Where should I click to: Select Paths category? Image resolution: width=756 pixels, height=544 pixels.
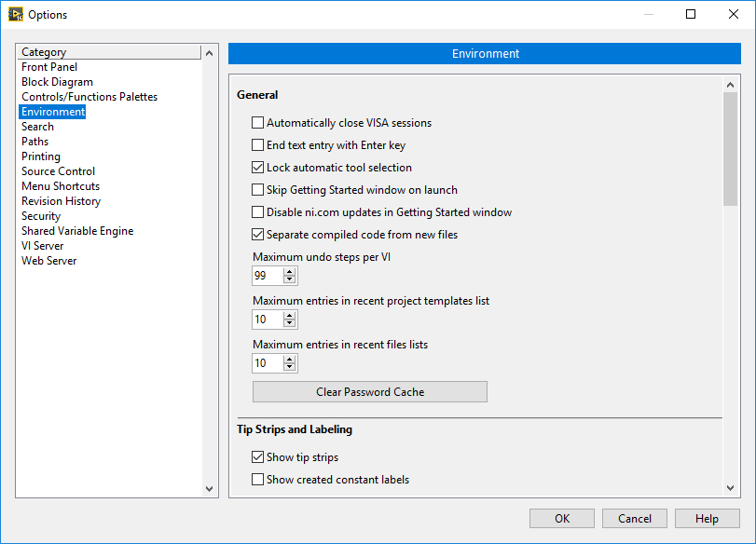click(34, 142)
